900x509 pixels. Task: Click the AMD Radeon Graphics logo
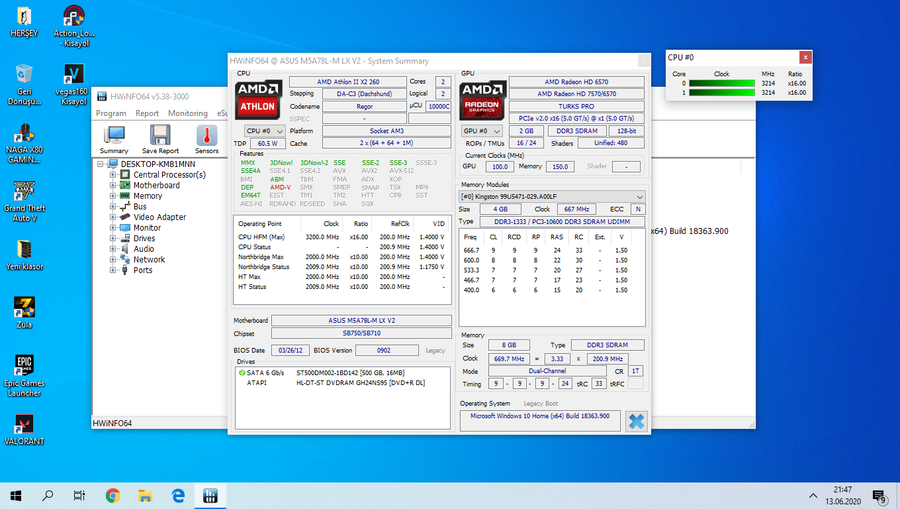click(x=483, y=100)
